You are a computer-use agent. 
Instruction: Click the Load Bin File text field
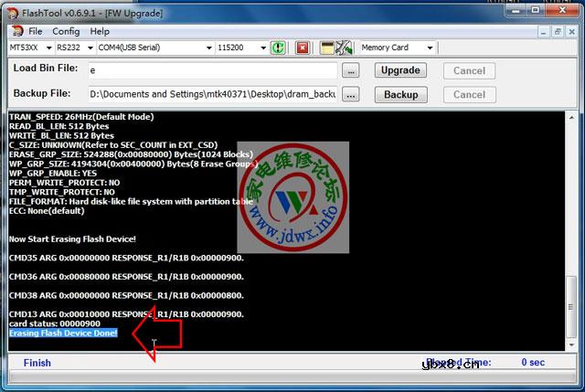click(212, 70)
